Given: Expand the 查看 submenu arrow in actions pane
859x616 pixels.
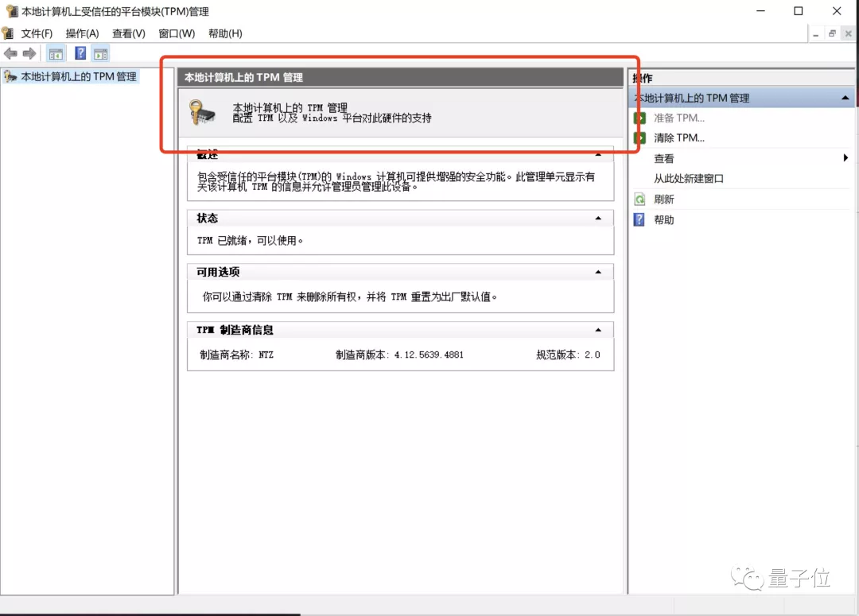Looking at the screenshot, I should [x=845, y=157].
